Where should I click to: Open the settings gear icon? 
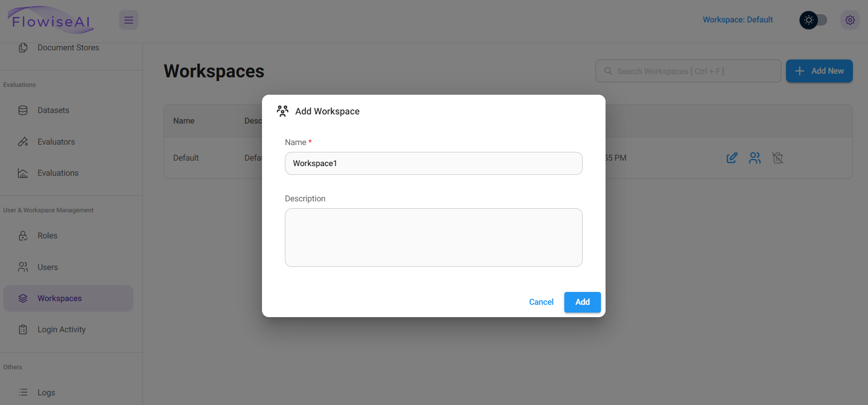click(850, 20)
